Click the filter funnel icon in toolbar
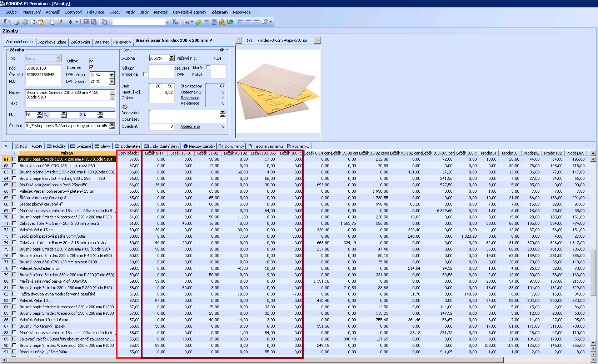This screenshot has width=598, height=364. 175,22
